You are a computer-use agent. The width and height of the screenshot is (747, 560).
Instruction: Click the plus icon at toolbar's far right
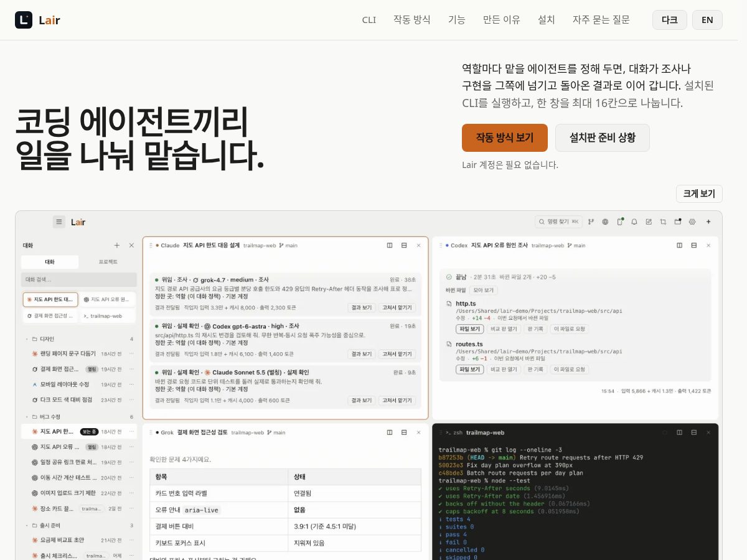pyautogui.click(x=708, y=222)
